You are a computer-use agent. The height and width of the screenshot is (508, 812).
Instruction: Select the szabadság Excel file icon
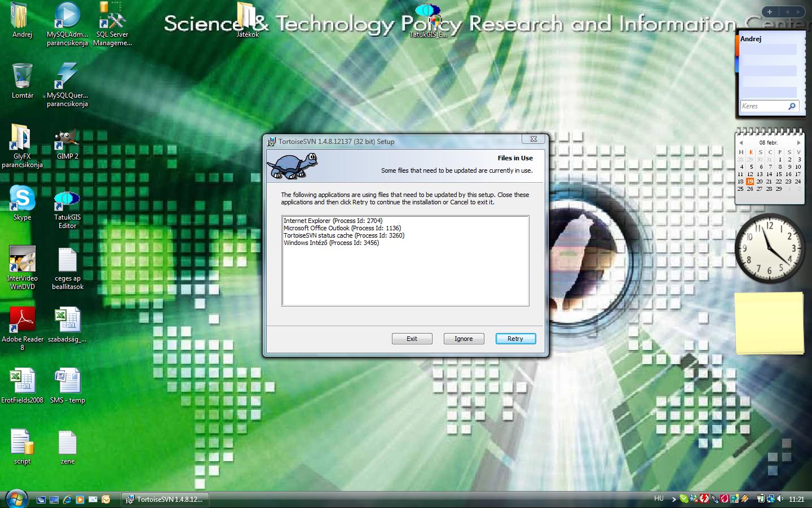coord(67,325)
